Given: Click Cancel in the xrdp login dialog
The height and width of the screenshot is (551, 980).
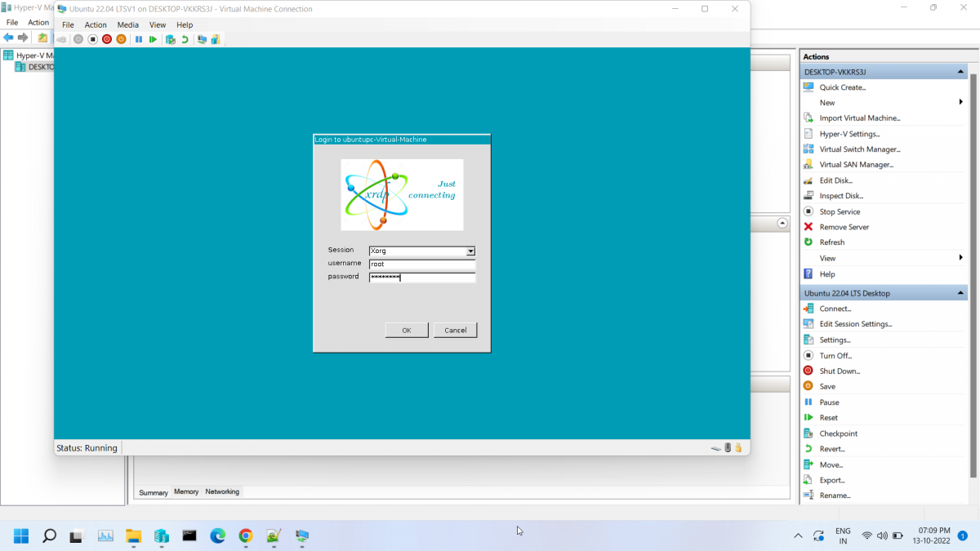Looking at the screenshot, I should coord(456,330).
